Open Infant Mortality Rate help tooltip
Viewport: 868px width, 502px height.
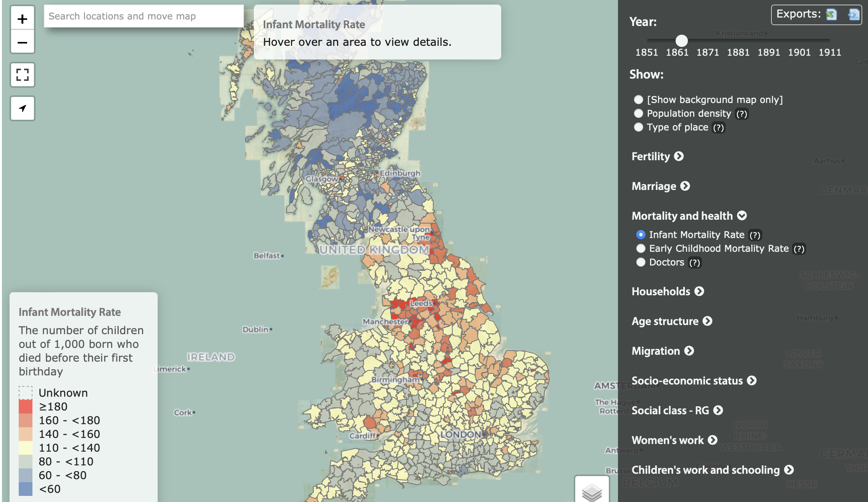click(x=755, y=235)
